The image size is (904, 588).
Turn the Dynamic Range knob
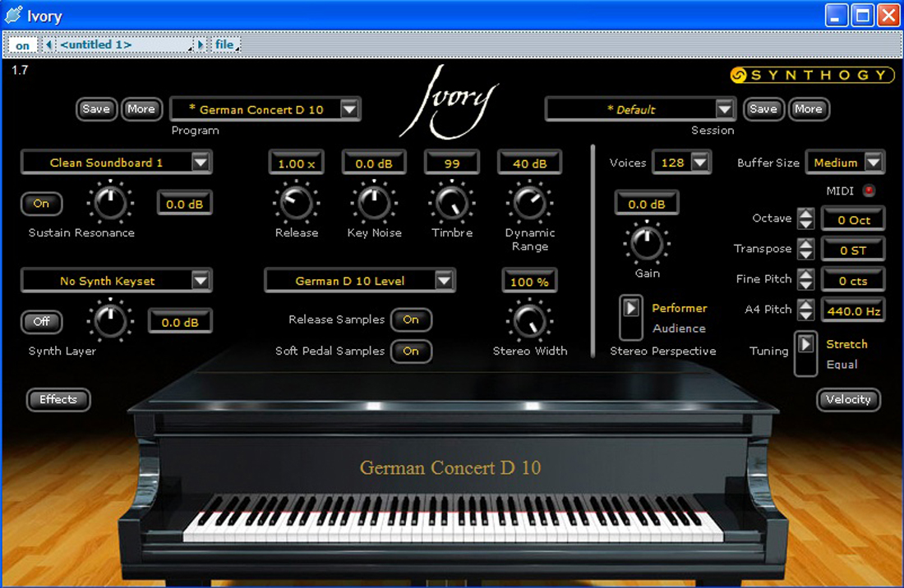(x=528, y=204)
